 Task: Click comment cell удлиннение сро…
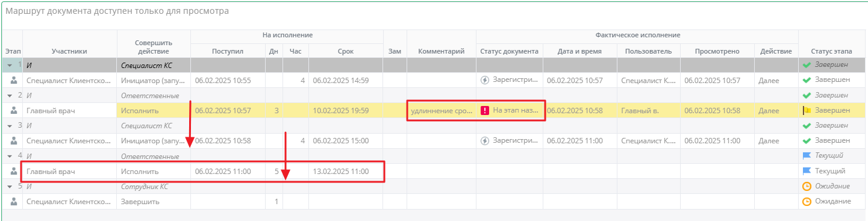pyautogui.click(x=442, y=111)
